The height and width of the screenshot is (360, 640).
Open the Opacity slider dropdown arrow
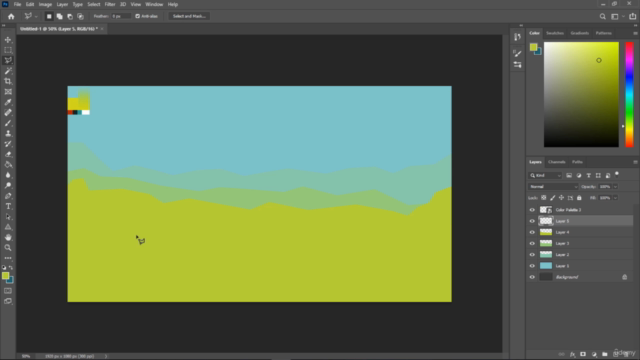pos(615,187)
